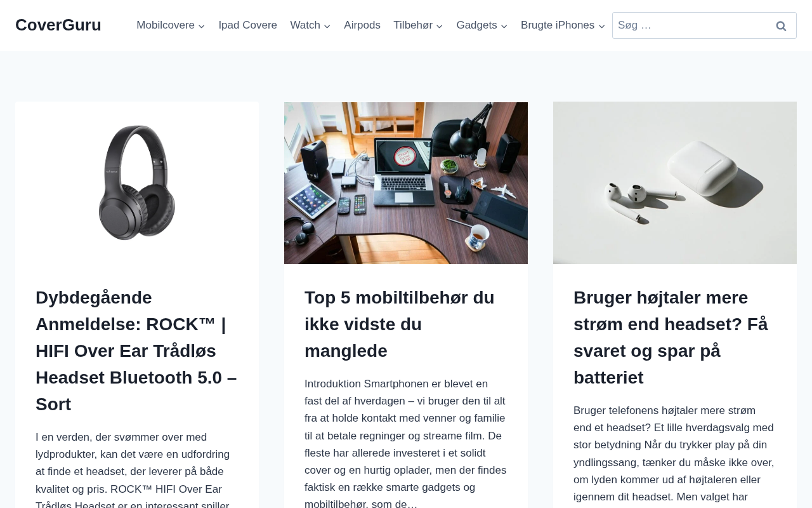Go to the Airpods menu item

tap(362, 25)
